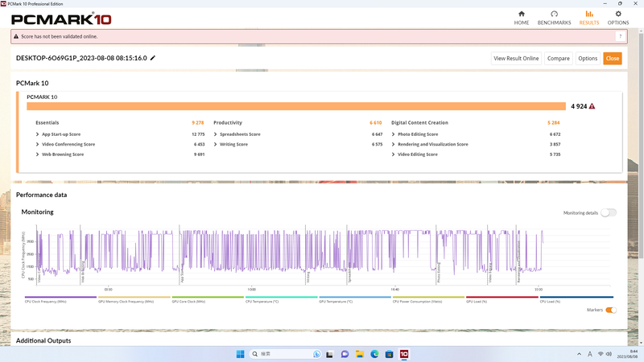Viewport: 644px width, 362px height.
Task: Click the warning icon in validation banner
Action: click(16, 36)
